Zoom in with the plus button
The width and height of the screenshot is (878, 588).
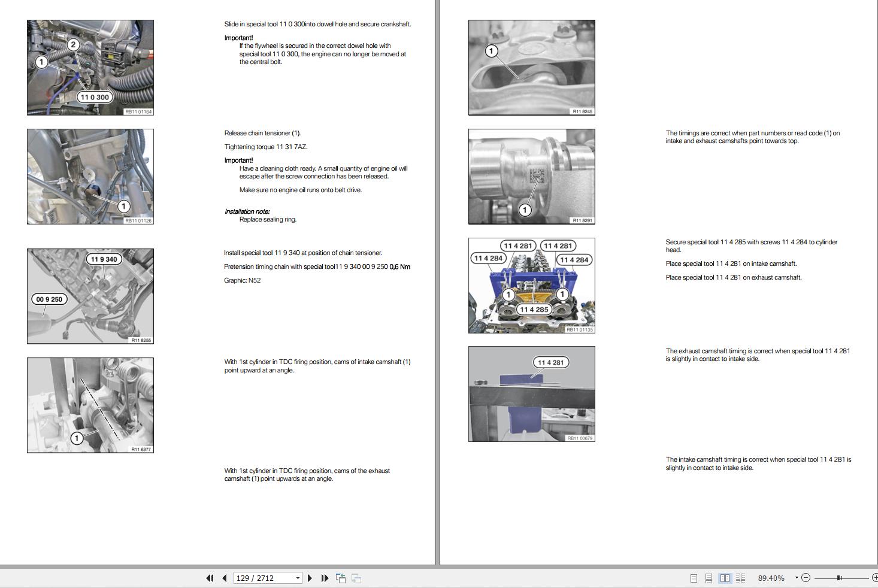pos(874,578)
